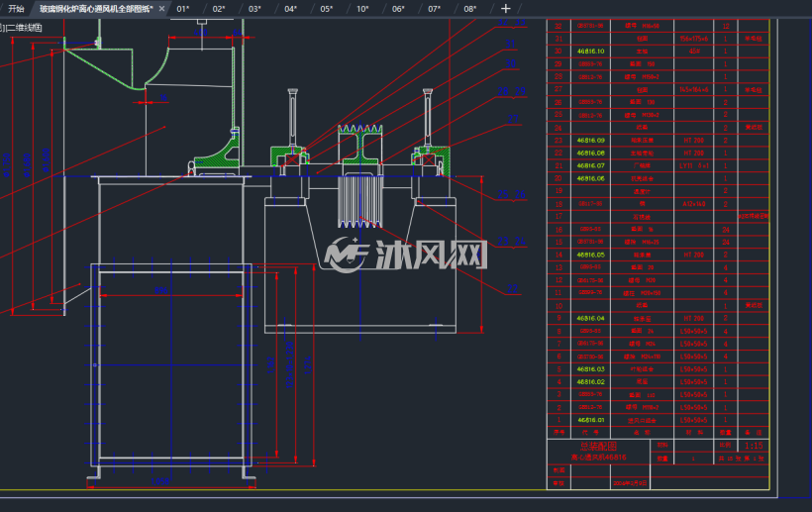Open the 02* drawing tab
Screen dimensions: 812x512
click(219, 9)
